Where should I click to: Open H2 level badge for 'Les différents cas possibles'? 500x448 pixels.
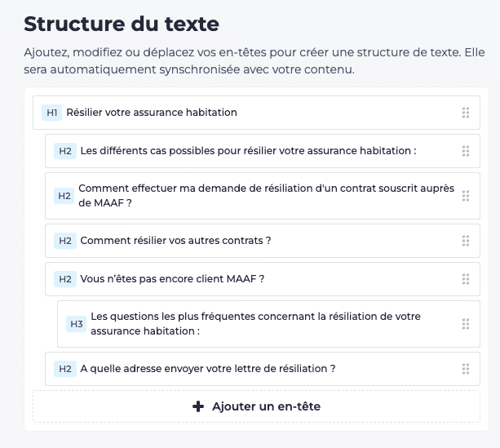[65, 151]
